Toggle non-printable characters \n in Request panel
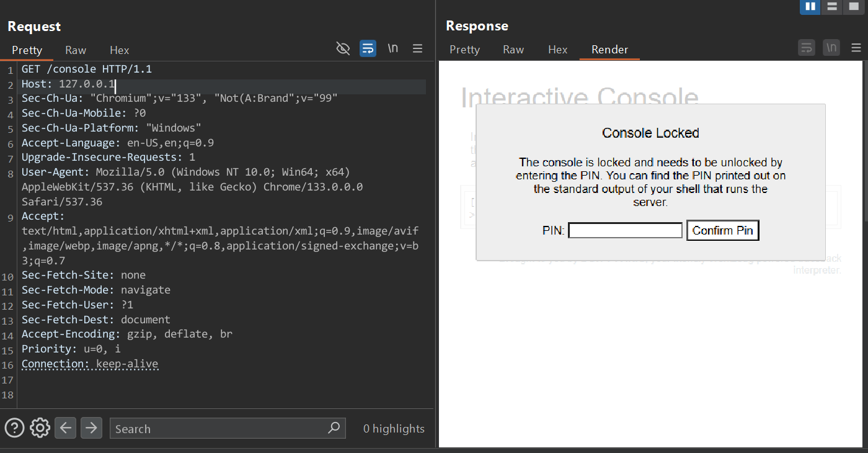 point(392,48)
